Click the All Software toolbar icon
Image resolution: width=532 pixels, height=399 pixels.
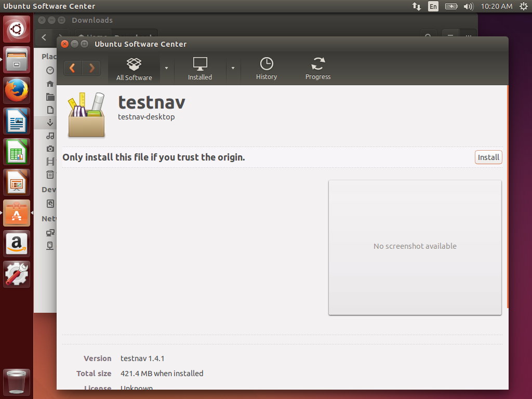click(134, 69)
